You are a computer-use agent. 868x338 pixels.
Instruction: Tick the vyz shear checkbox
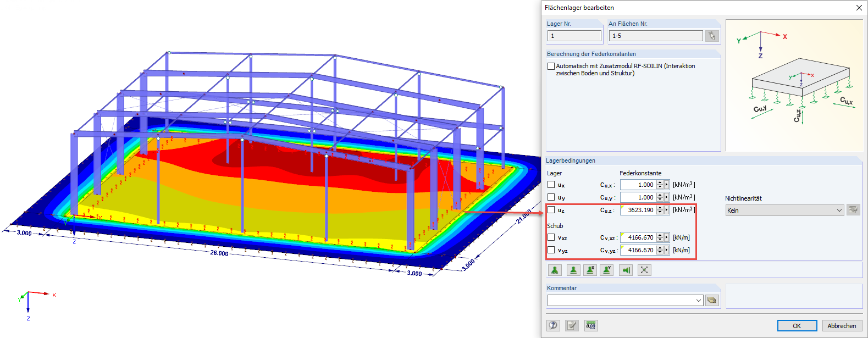click(x=551, y=250)
